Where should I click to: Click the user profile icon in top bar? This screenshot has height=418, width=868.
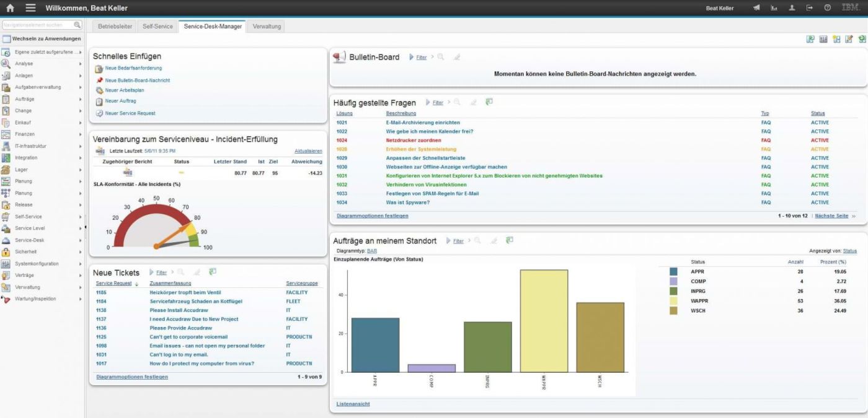pyautogui.click(x=791, y=8)
